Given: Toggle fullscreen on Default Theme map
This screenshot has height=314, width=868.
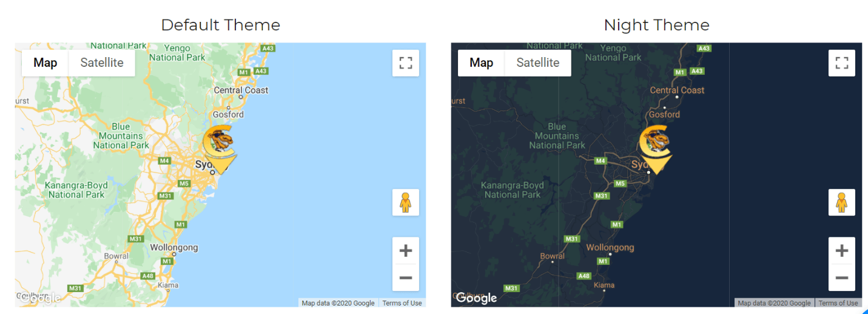Looking at the screenshot, I should (406, 63).
